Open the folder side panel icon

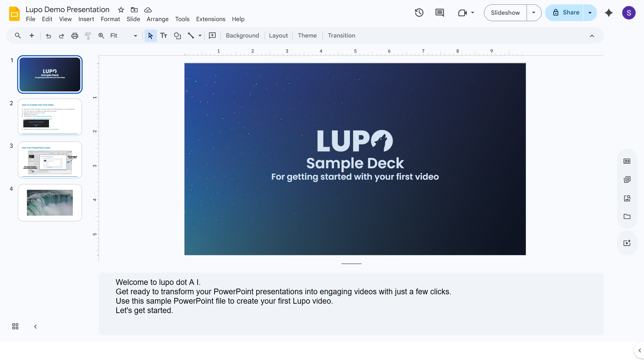click(x=627, y=217)
